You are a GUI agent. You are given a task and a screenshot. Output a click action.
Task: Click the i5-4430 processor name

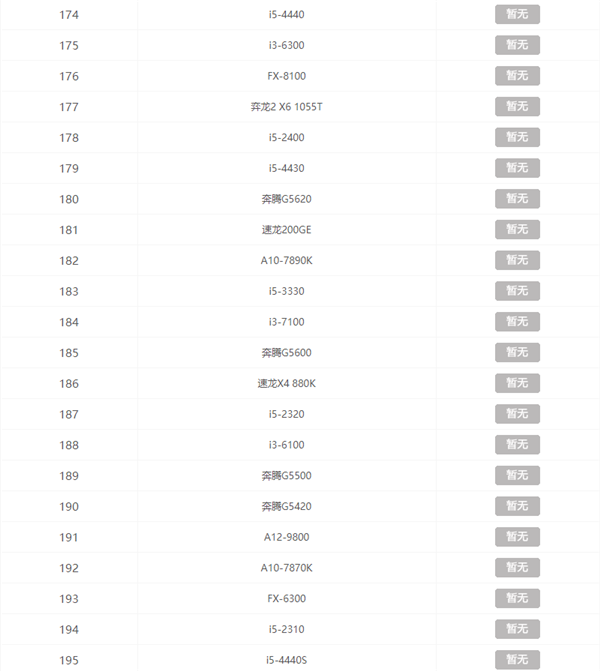point(286,168)
